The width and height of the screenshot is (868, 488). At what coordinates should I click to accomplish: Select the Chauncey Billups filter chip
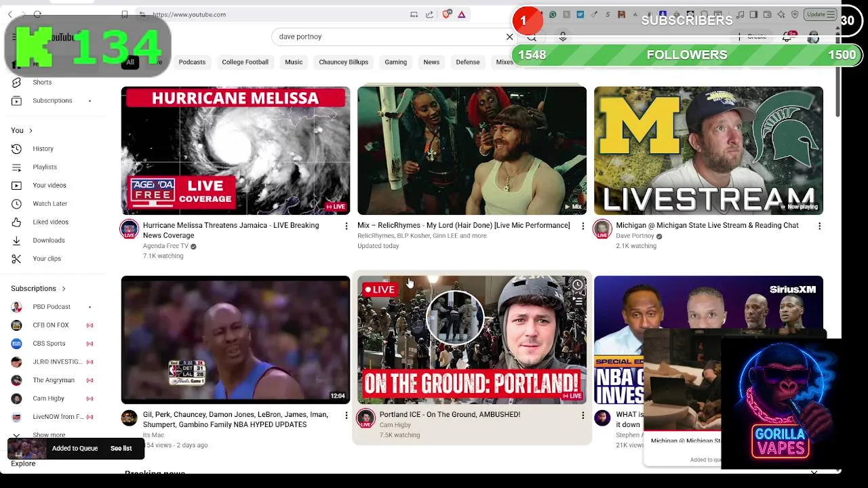[x=343, y=62]
